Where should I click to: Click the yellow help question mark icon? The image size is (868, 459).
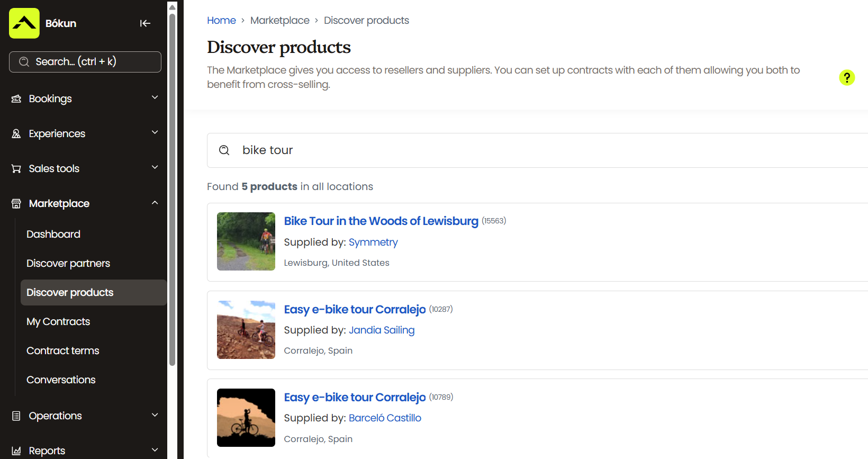pyautogui.click(x=847, y=78)
